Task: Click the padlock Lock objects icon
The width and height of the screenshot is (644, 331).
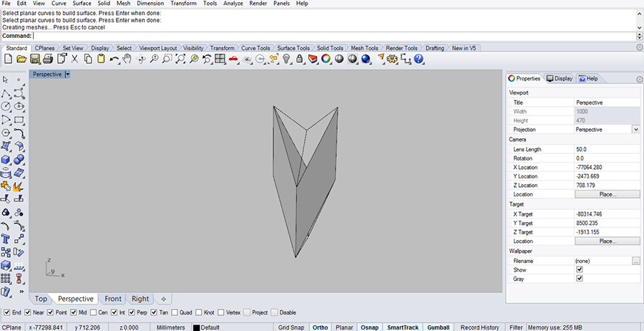Action: click(300, 59)
